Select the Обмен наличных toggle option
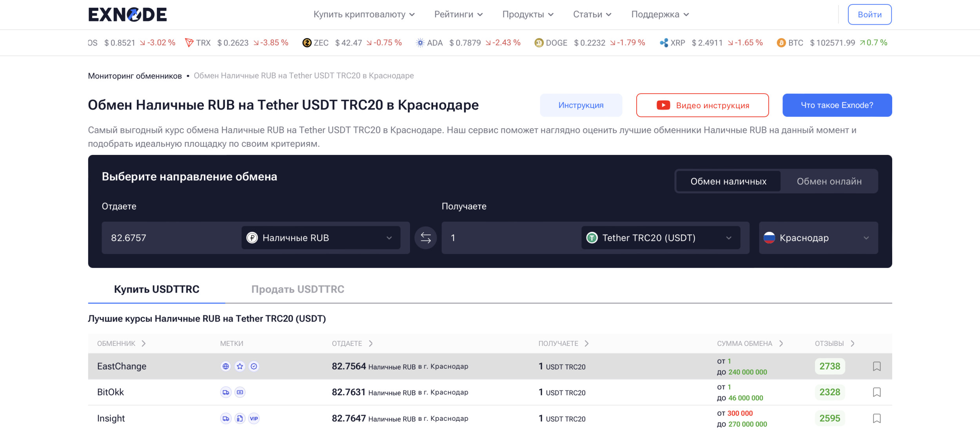This screenshot has width=980, height=431. pos(728,181)
